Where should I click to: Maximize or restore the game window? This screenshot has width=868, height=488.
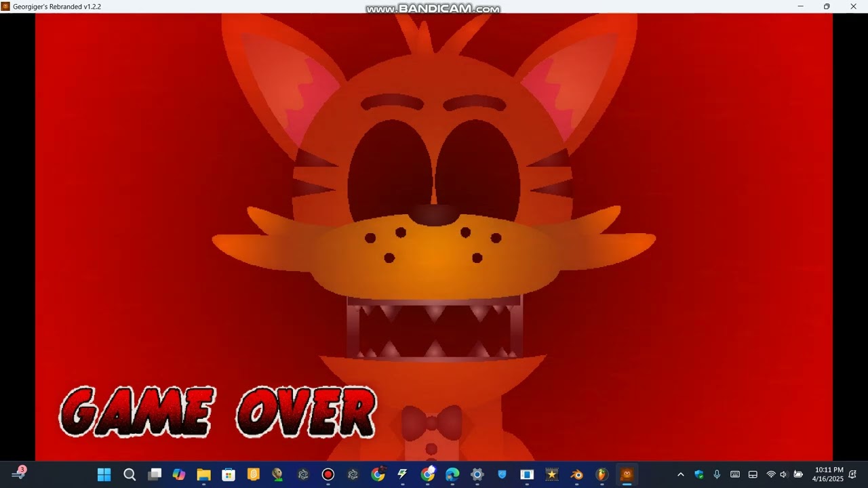[x=827, y=6]
